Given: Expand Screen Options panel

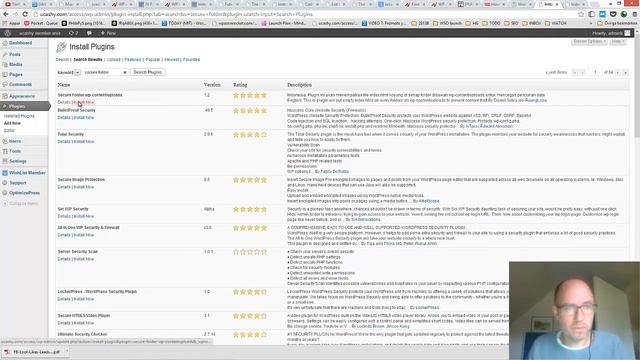Looking at the screenshot, I should [x=589, y=42].
